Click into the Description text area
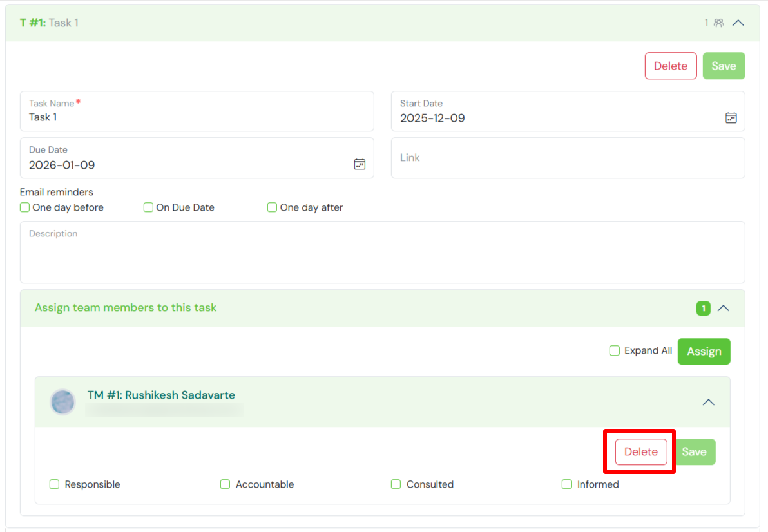768x532 pixels. [x=382, y=258]
